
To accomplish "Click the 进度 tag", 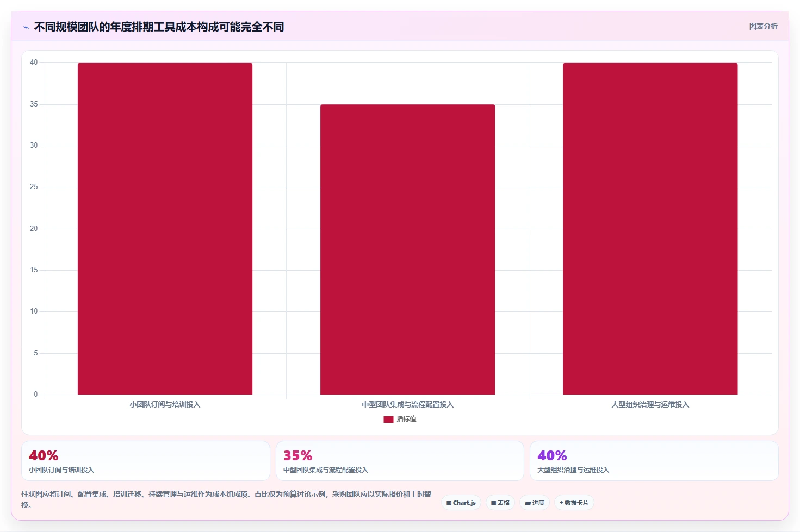I will 535,503.
